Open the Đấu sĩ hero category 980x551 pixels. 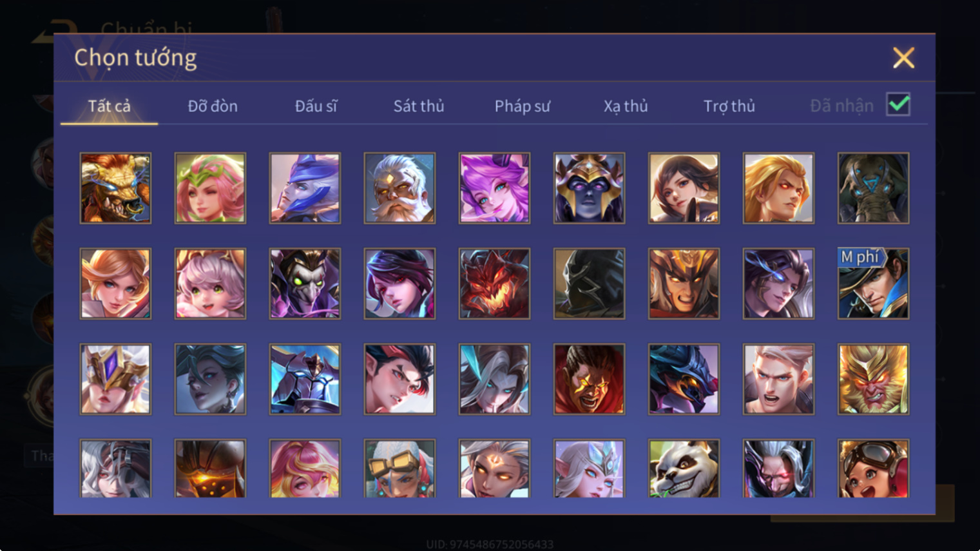tap(316, 106)
